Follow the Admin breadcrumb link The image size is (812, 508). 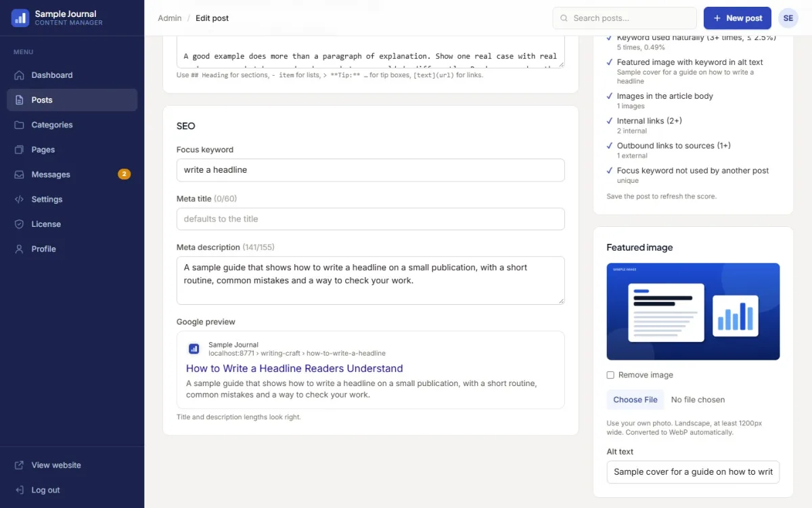[x=170, y=18]
